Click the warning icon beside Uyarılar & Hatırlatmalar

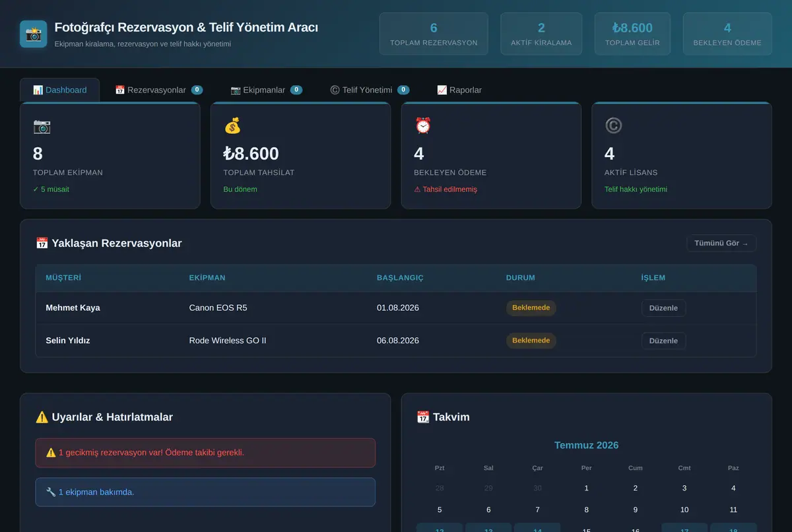[42, 417]
